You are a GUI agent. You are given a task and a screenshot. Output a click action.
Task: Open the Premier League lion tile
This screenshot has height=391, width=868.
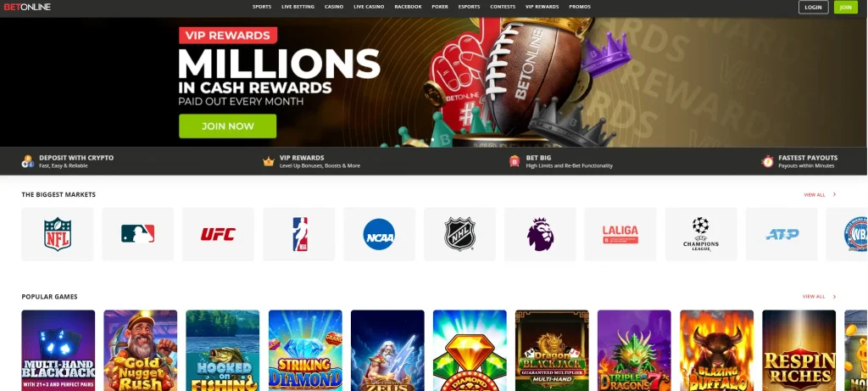pyautogui.click(x=540, y=234)
